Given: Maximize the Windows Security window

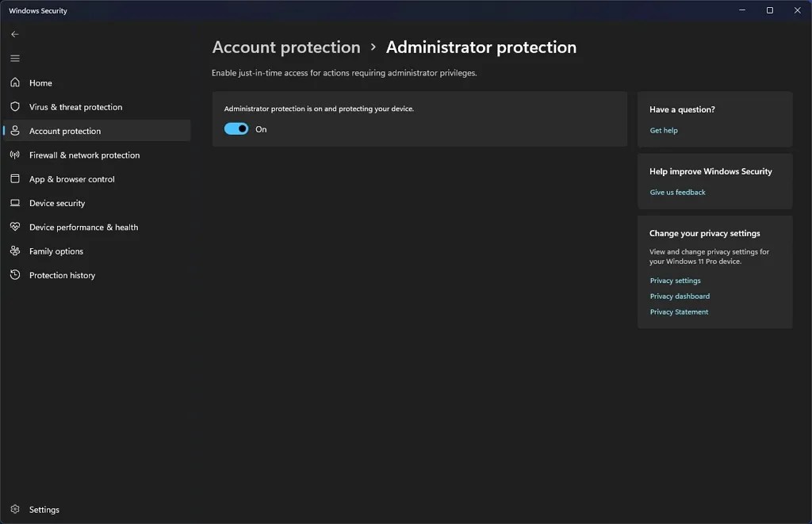Looking at the screenshot, I should pos(769,10).
